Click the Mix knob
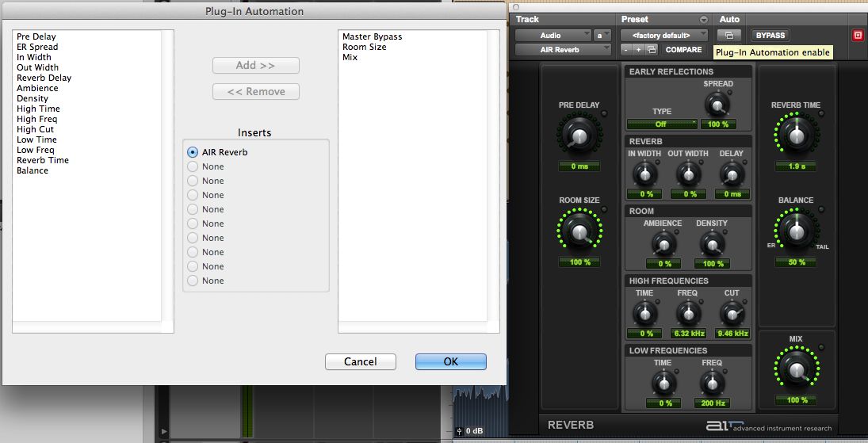The width and height of the screenshot is (868, 443). click(x=796, y=369)
